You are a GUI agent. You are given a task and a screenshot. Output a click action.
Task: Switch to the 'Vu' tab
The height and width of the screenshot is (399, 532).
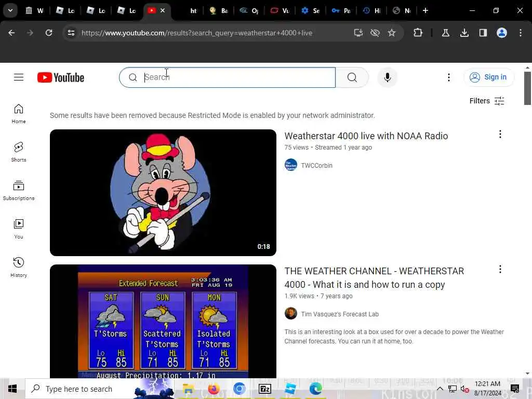(x=280, y=10)
